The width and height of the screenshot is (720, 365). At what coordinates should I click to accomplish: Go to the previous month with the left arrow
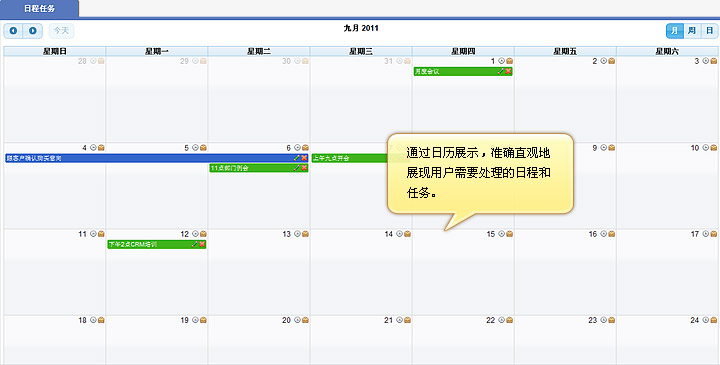14,31
